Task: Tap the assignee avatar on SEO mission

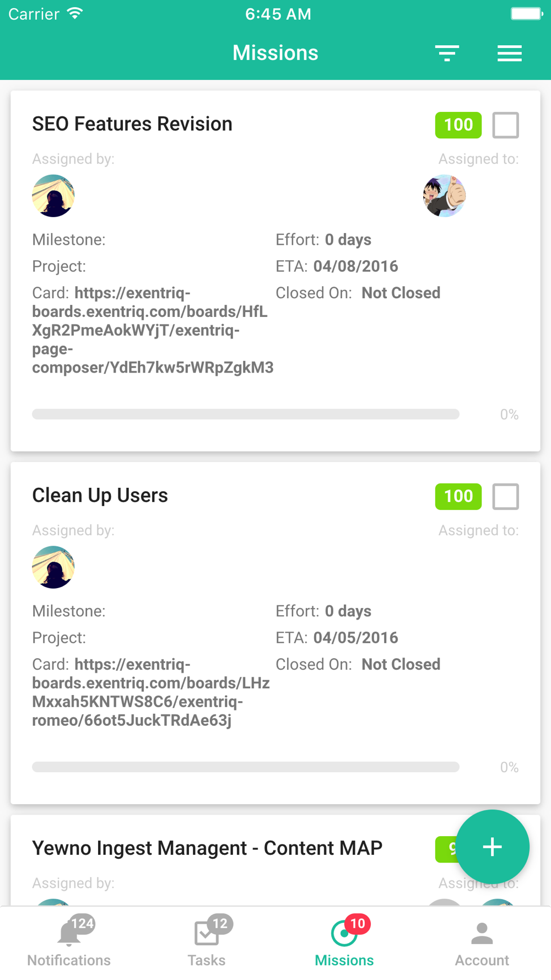Action: (x=444, y=196)
